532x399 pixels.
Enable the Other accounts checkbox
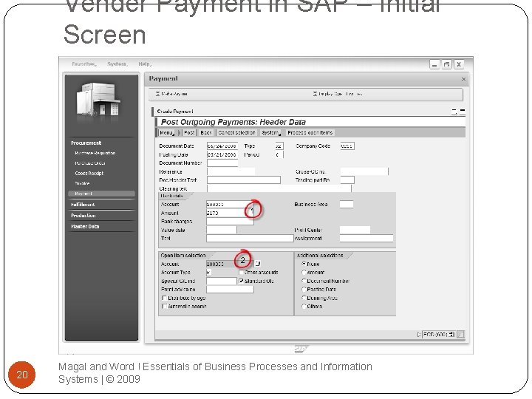pos(241,272)
